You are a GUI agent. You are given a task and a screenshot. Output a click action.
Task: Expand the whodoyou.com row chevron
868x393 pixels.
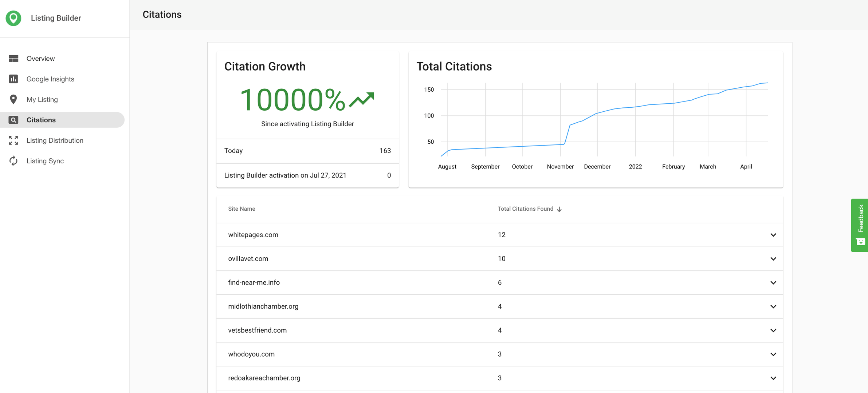pos(773,354)
